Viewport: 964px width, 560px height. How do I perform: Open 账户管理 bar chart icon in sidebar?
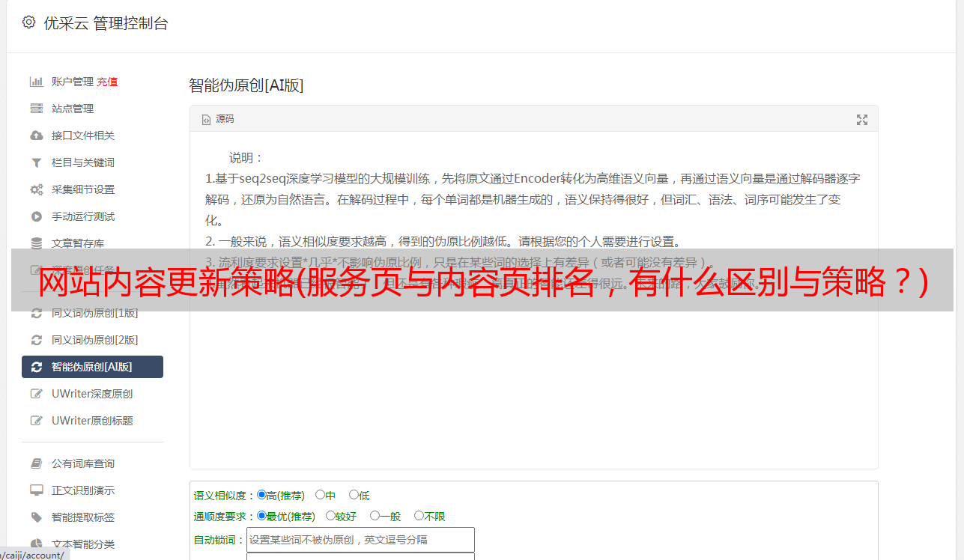[x=36, y=82]
